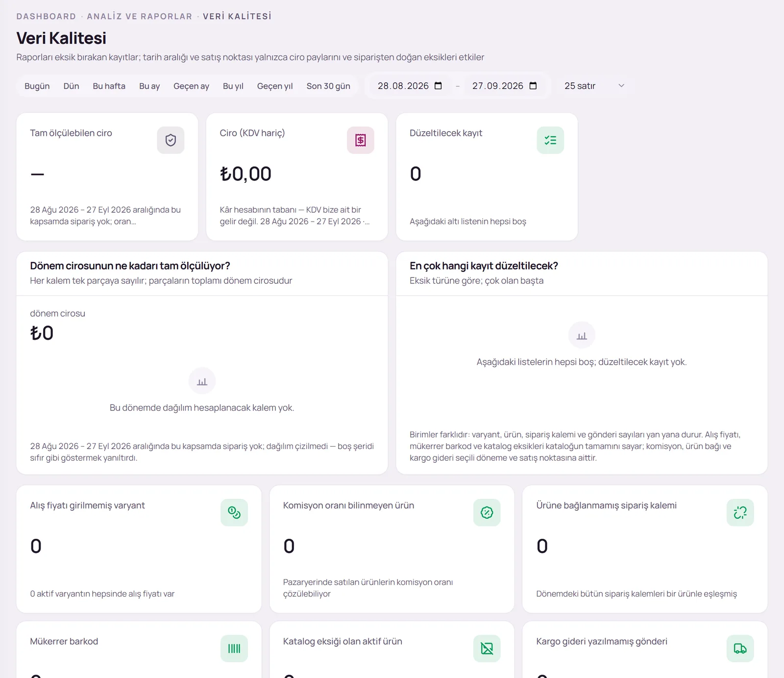Go to Dashboard breadcrumb link
The height and width of the screenshot is (678, 784).
pyautogui.click(x=46, y=16)
